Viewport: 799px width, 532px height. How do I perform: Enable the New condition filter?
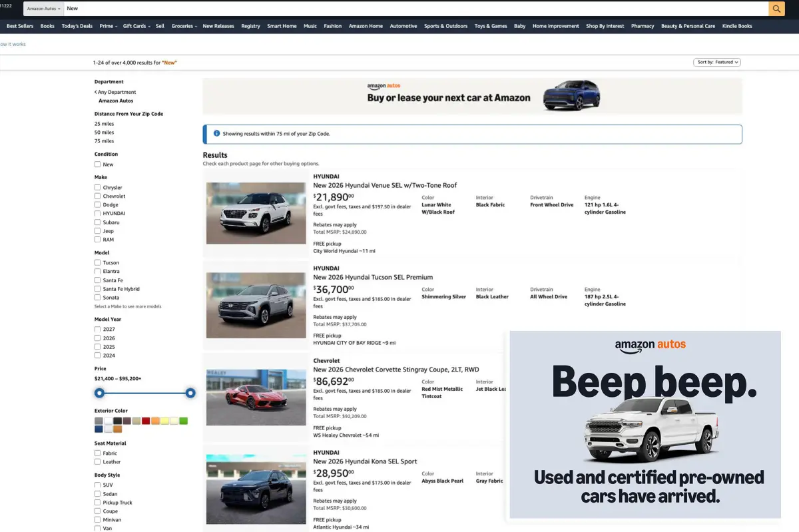pyautogui.click(x=96, y=164)
